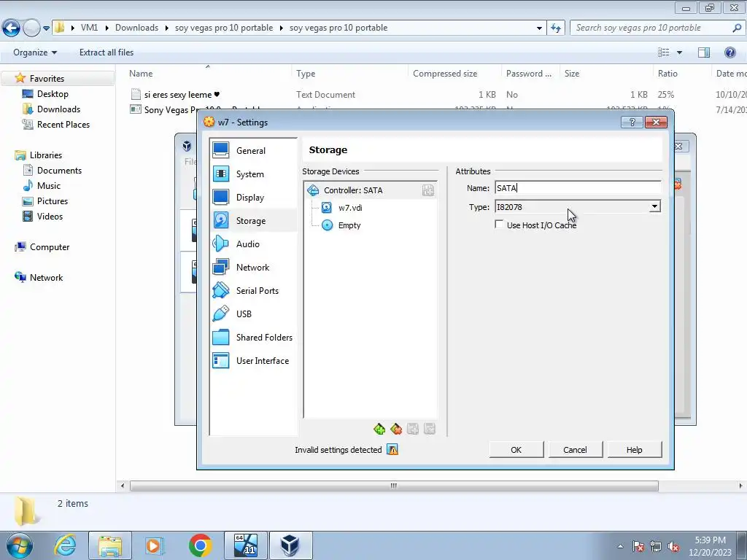
Task: Click the volume speaker tray icon
Action: [x=673, y=547]
